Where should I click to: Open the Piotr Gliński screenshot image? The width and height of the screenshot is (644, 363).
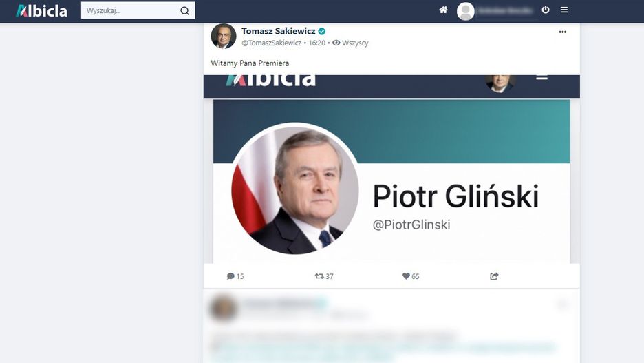[391, 169]
